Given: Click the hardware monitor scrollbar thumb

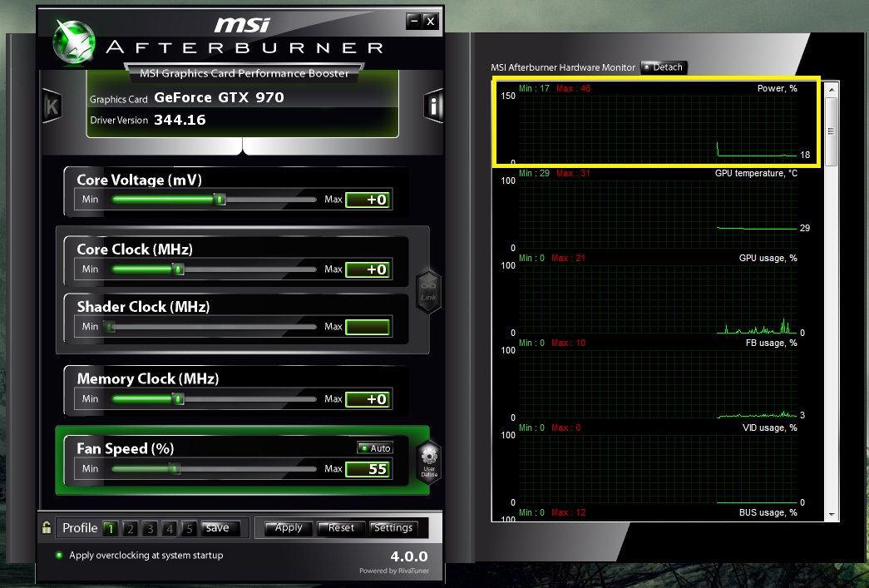Looking at the screenshot, I should [832, 132].
